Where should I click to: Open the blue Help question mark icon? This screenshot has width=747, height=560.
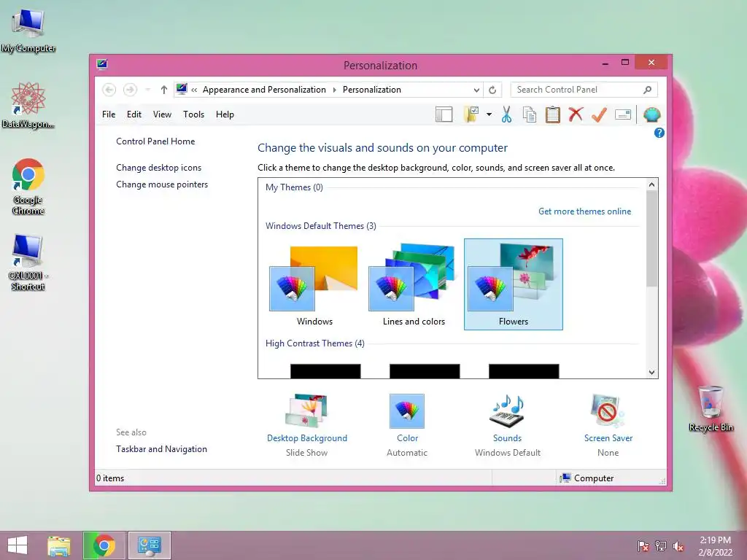point(659,133)
